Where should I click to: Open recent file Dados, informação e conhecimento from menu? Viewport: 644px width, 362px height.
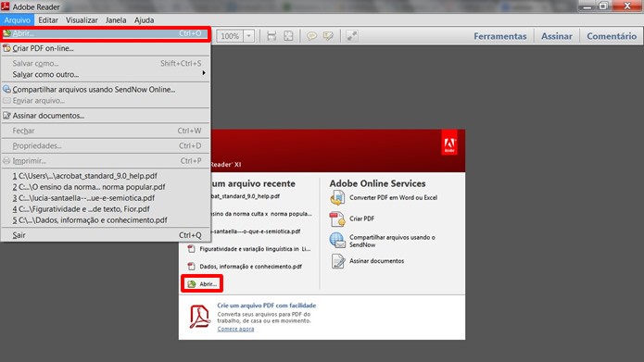coord(106,220)
